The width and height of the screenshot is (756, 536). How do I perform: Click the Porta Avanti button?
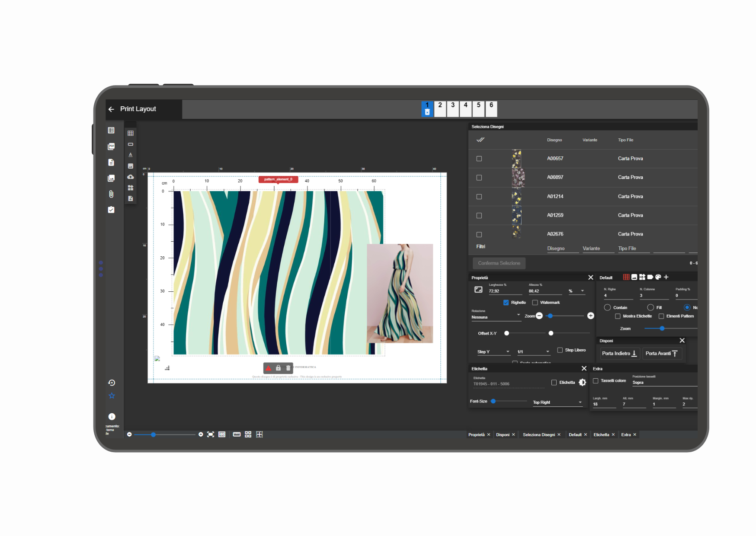coord(662,354)
